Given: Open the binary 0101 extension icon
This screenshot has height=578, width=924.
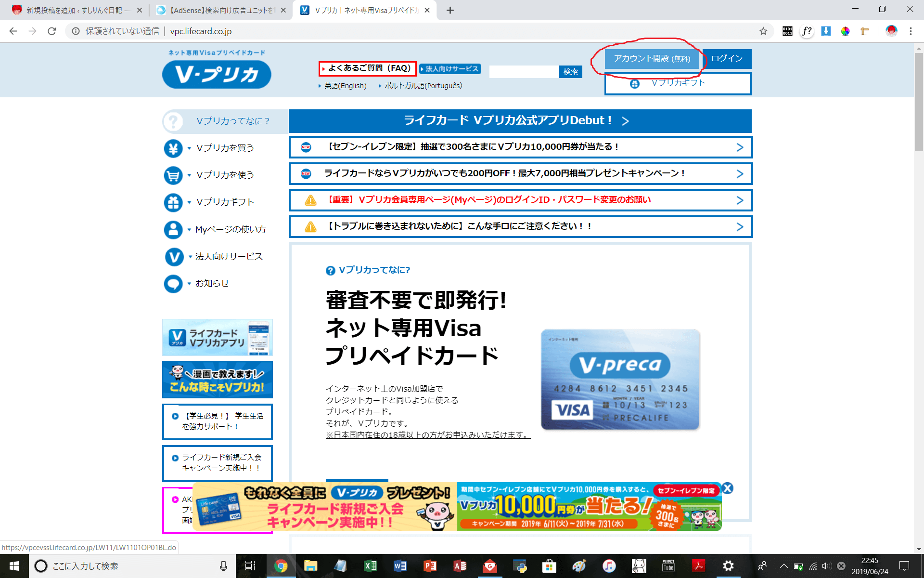Looking at the screenshot, I should point(787,31).
